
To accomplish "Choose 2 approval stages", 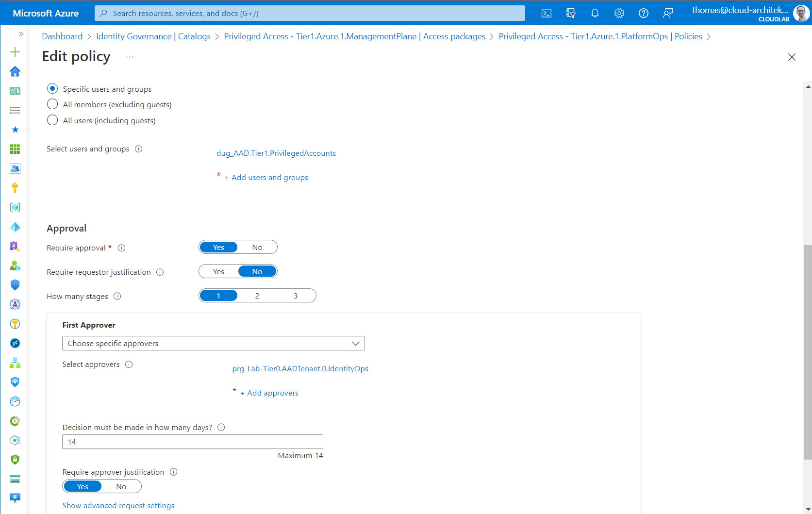I will coord(257,296).
